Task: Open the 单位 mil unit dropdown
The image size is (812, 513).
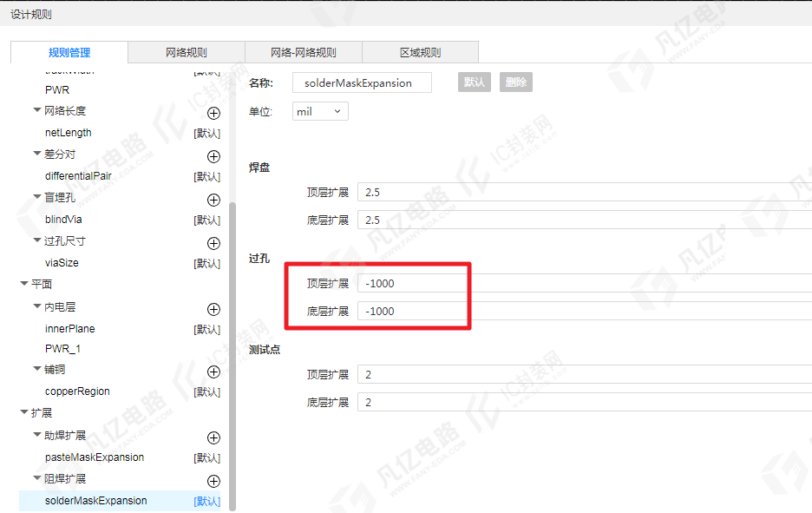Action: pyautogui.click(x=320, y=111)
